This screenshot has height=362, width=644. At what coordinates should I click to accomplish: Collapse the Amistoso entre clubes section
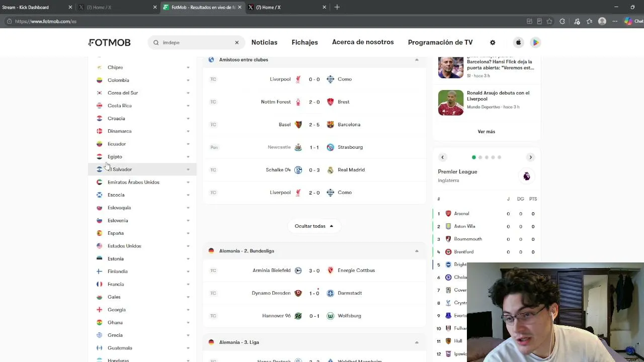click(417, 60)
